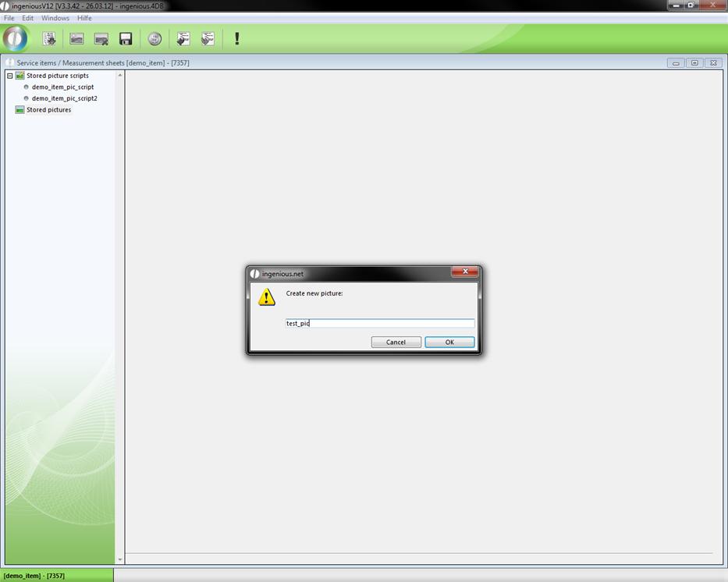Viewport: 728px width, 582px height.
Task: Click the picture name text field
Action: [x=380, y=323]
